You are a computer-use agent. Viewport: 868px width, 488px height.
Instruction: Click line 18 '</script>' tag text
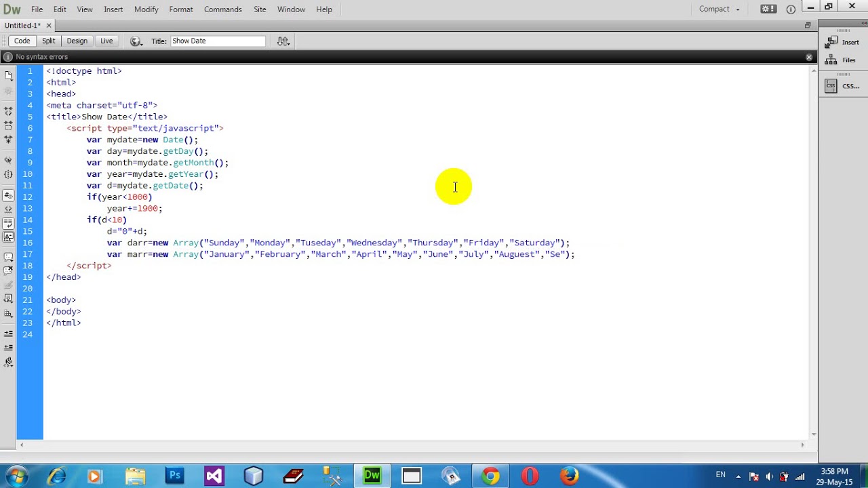coord(89,266)
